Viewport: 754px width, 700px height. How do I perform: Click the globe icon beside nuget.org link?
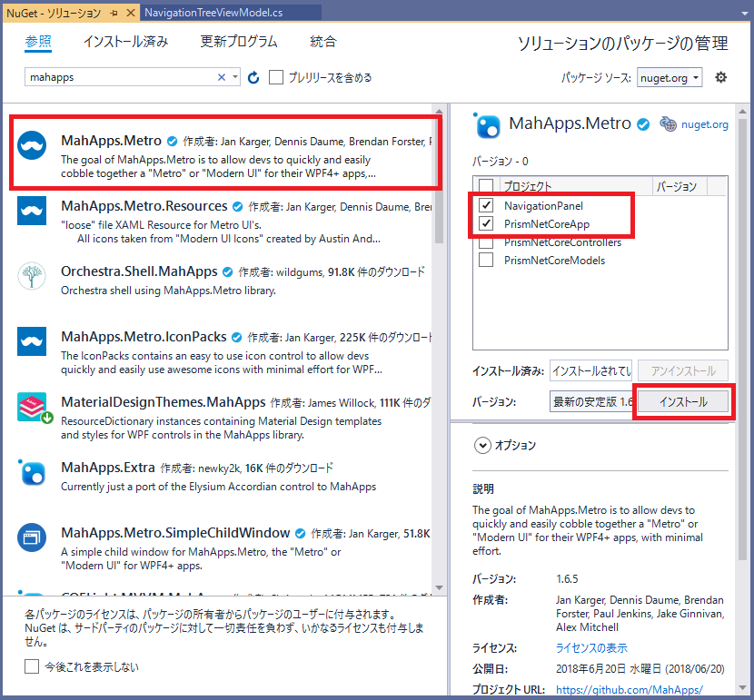point(668,124)
